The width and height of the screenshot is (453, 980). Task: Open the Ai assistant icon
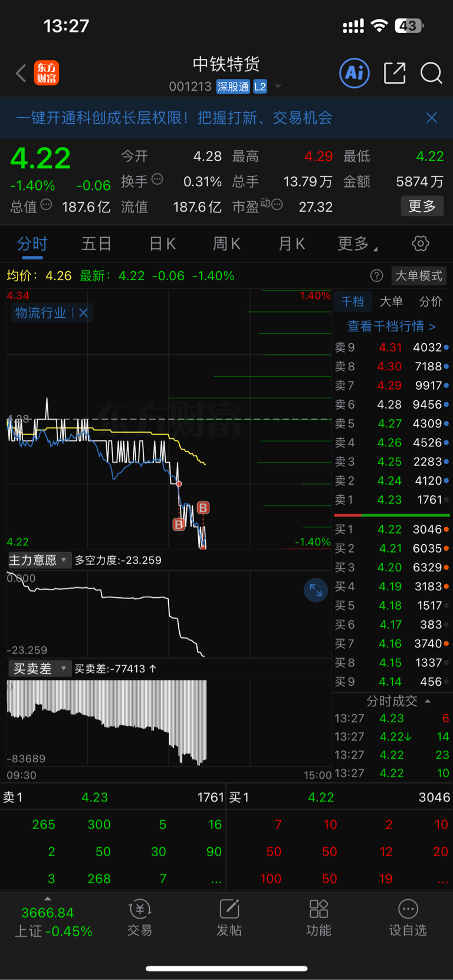click(354, 73)
